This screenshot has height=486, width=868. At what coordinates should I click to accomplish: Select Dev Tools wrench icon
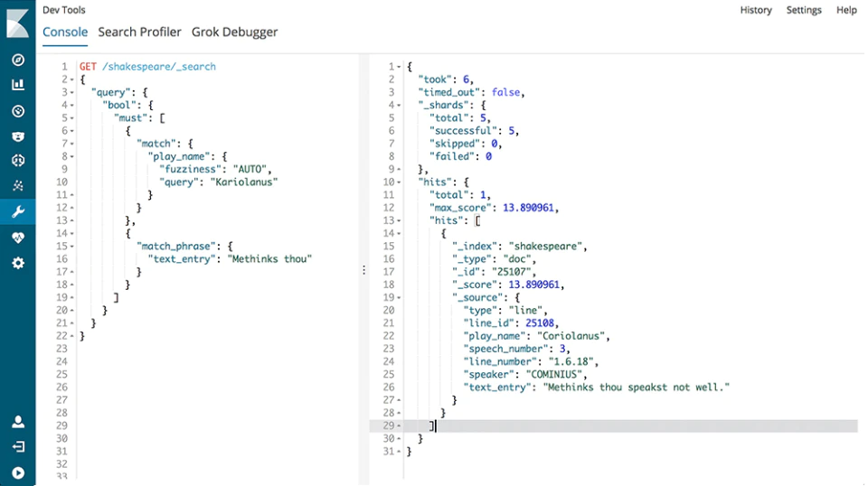pos(18,211)
